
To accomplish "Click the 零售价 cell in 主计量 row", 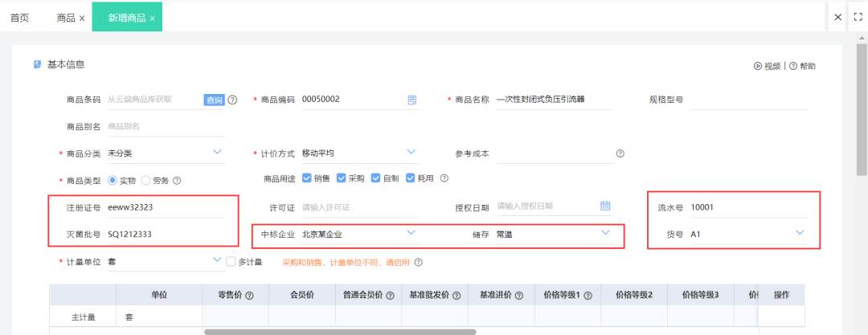I will coord(235,317).
